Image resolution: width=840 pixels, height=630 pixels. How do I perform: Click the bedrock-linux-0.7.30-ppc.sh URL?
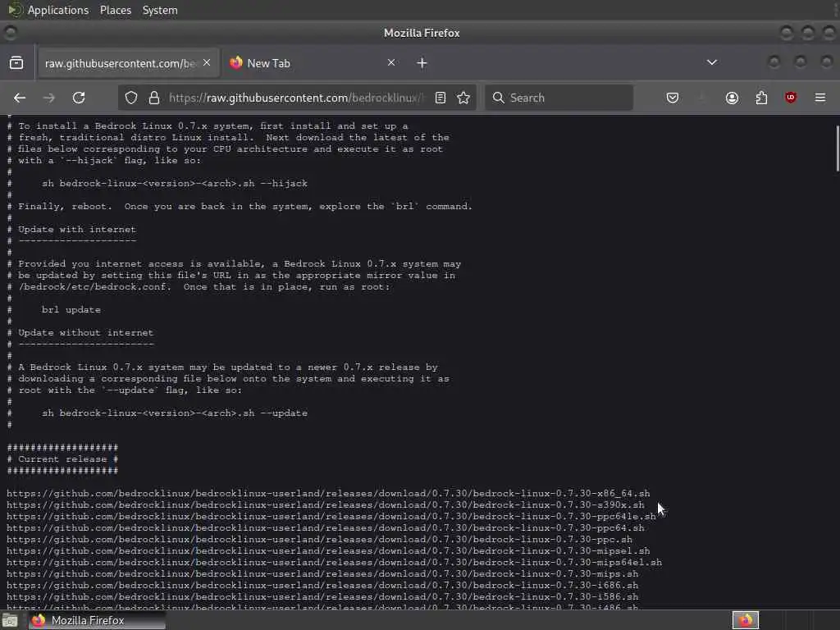(x=319, y=540)
